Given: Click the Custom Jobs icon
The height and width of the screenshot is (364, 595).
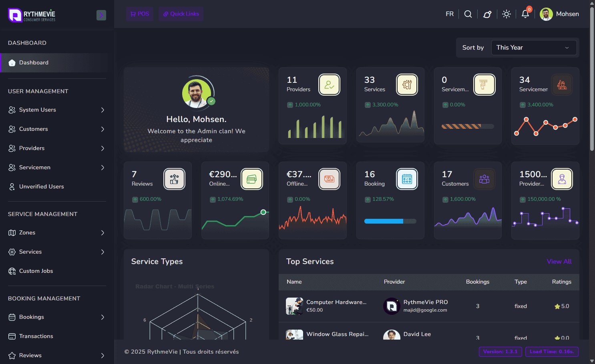Looking at the screenshot, I should coord(12,271).
